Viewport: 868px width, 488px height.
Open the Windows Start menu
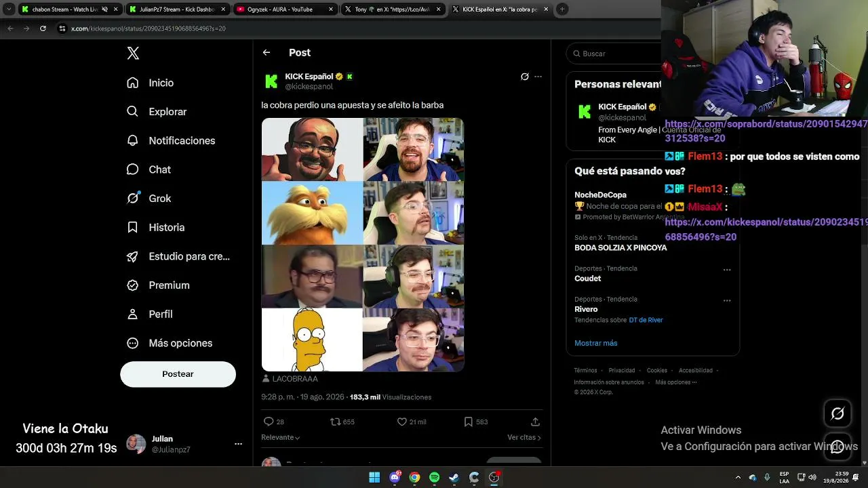374,477
